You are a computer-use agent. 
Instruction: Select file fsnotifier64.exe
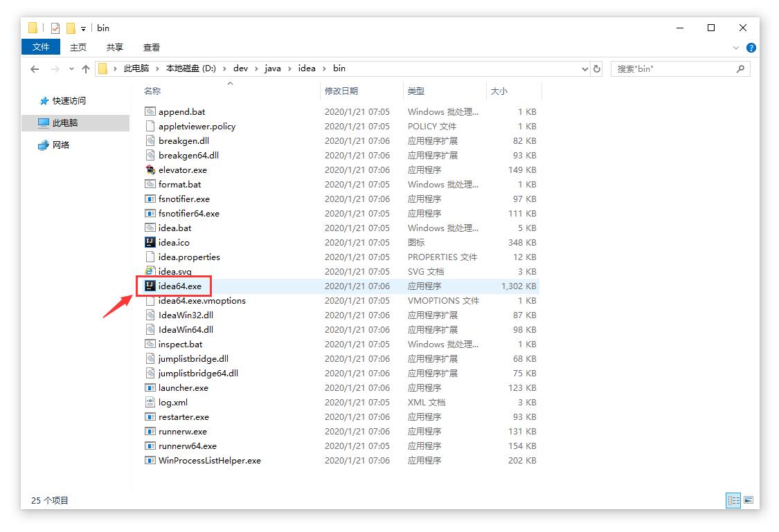[189, 213]
